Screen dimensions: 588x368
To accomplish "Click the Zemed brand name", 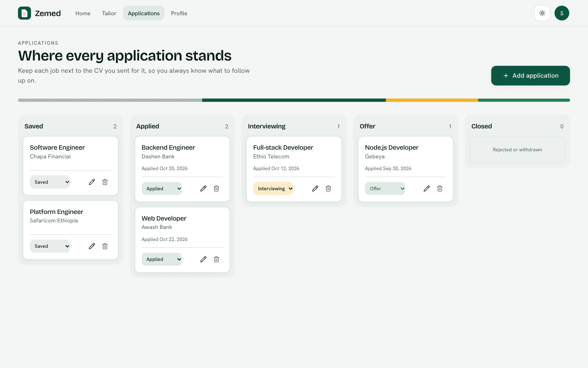I will [x=48, y=13].
